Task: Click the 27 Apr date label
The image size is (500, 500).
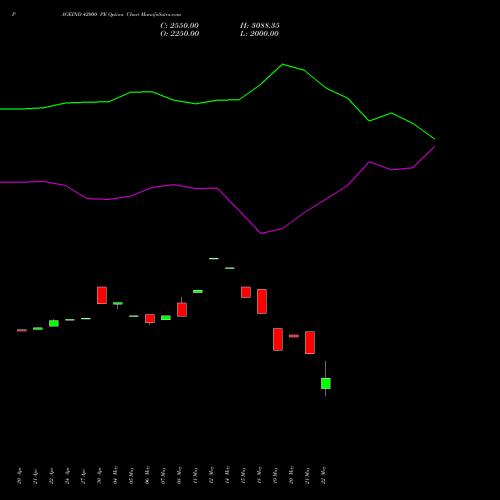Action: tap(83, 476)
